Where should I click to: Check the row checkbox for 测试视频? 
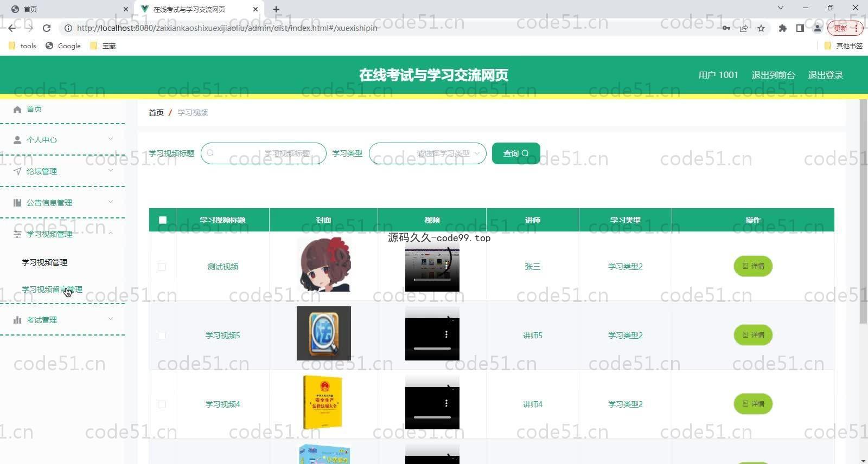(x=162, y=267)
